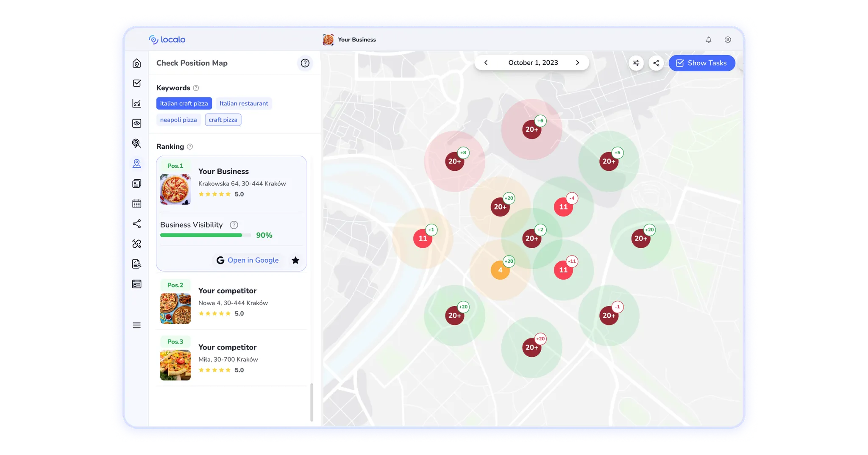Open the user account profile icon

(728, 40)
